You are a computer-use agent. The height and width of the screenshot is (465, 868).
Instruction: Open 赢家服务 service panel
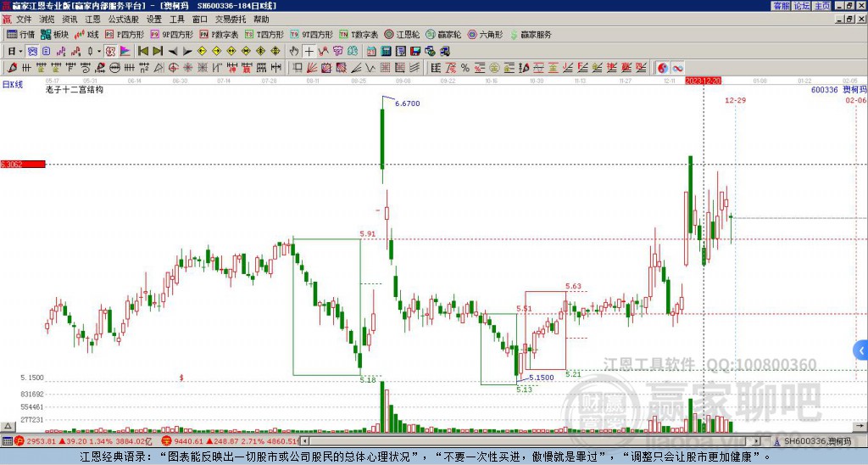(531, 34)
